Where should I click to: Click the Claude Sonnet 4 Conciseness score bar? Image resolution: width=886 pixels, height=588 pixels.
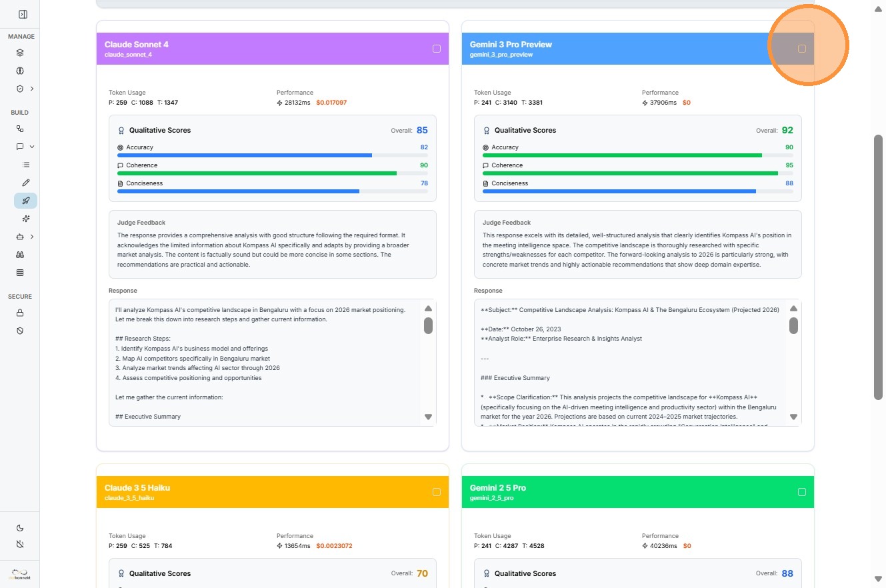[x=273, y=191]
